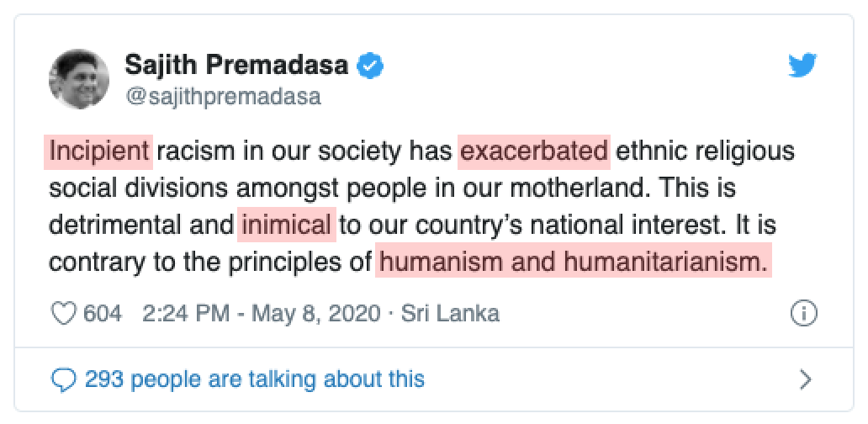Screen dimensions: 868x424
Task: Click the highlighted word "exacerbated"
Action: pyautogui.click(x=534, y=151)
